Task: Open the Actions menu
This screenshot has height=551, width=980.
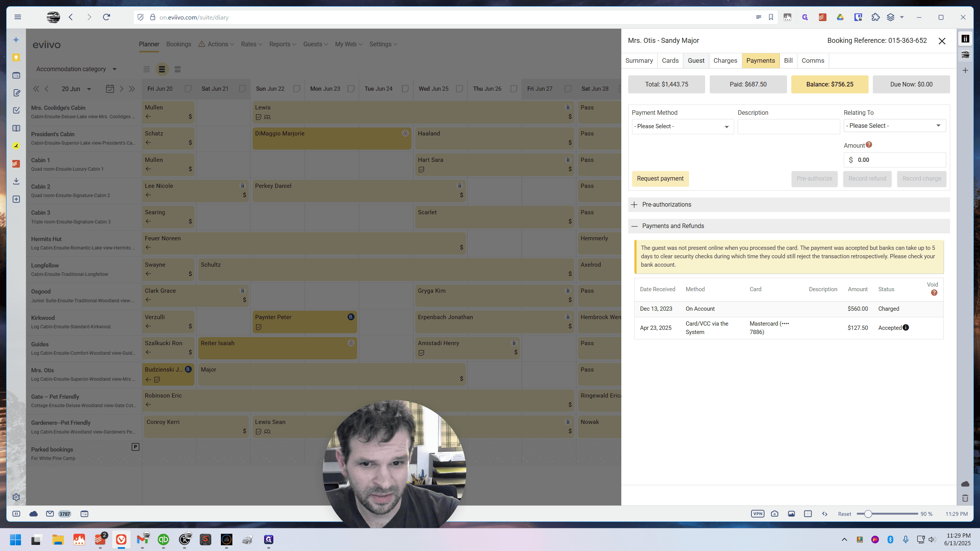Action: point(216,44)
